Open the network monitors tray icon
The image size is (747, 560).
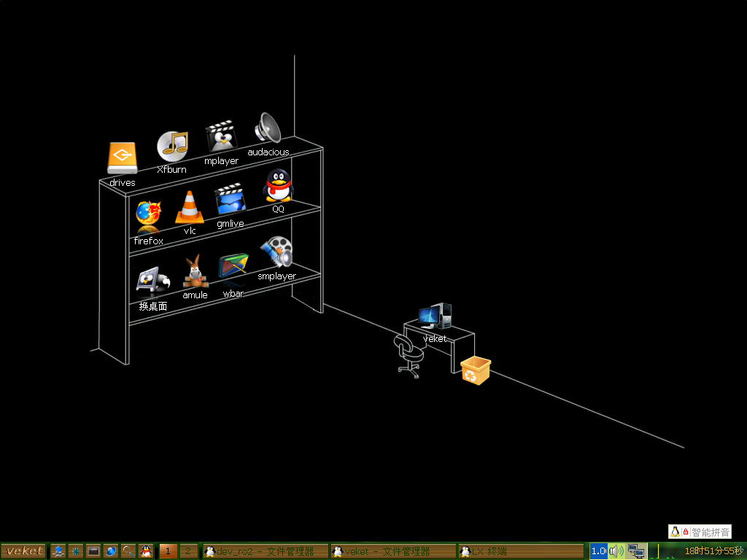tap(636, 551)
